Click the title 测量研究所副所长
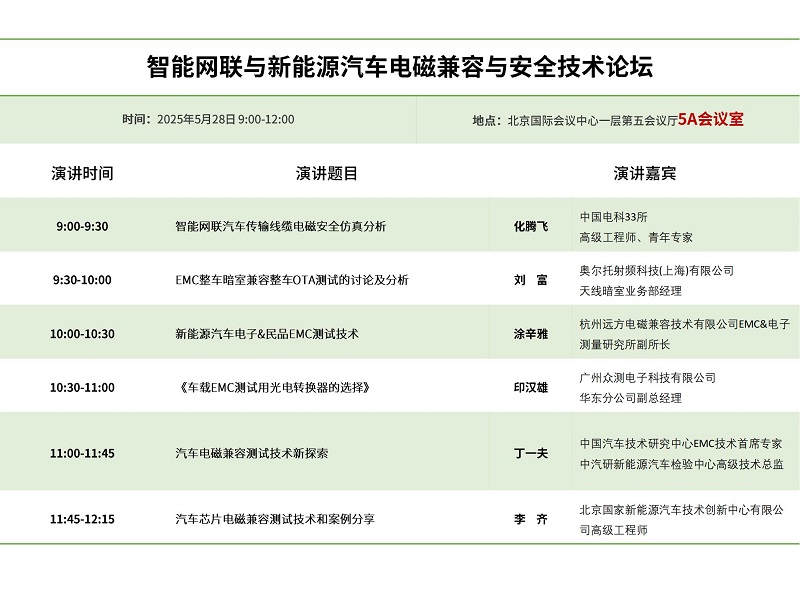The image size is (800, 599). (624, 344)
